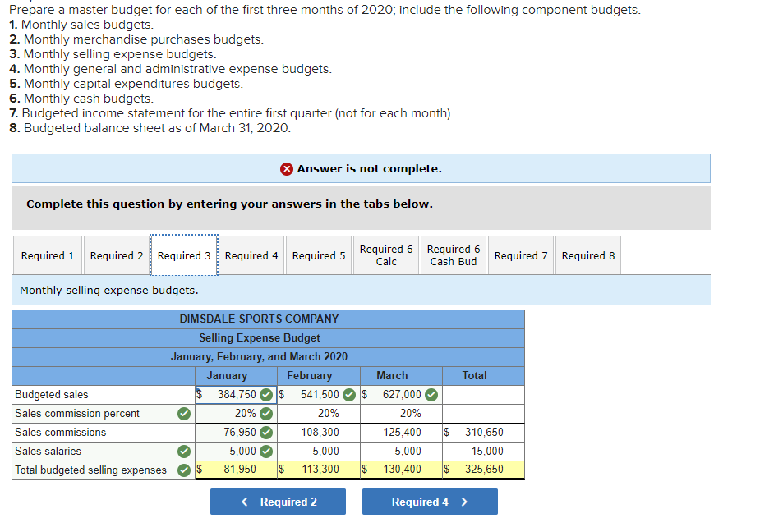Click the Selling Expense Budget title
Viewport: 760px width, 532px height.
(260, 337)
